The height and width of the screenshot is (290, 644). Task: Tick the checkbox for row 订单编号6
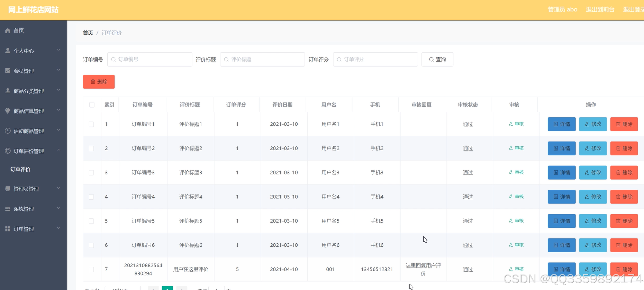[91, 245]
